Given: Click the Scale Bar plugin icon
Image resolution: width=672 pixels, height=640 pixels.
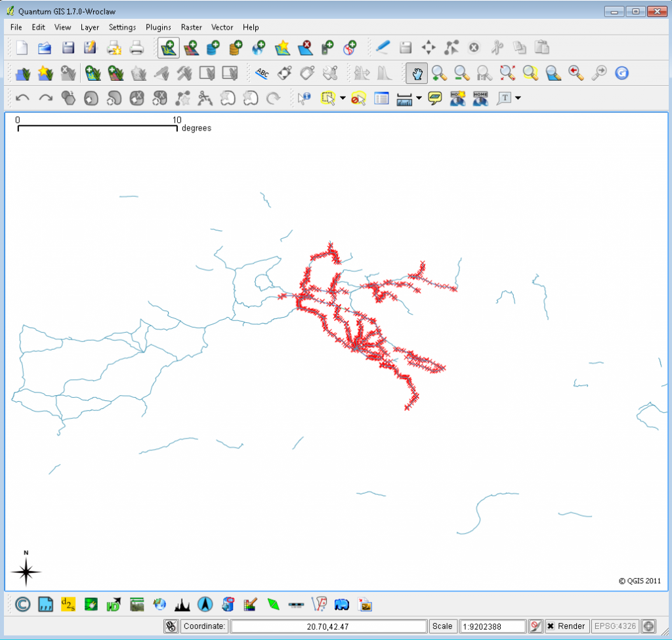Looking at the screenshot, I should (296, 605).
